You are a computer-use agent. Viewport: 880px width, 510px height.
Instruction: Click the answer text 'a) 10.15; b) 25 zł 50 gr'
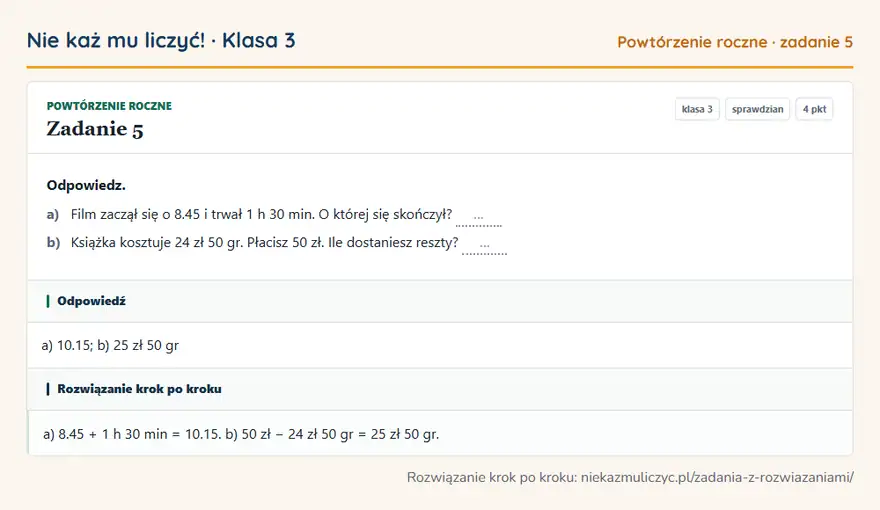tap(110, 346)
